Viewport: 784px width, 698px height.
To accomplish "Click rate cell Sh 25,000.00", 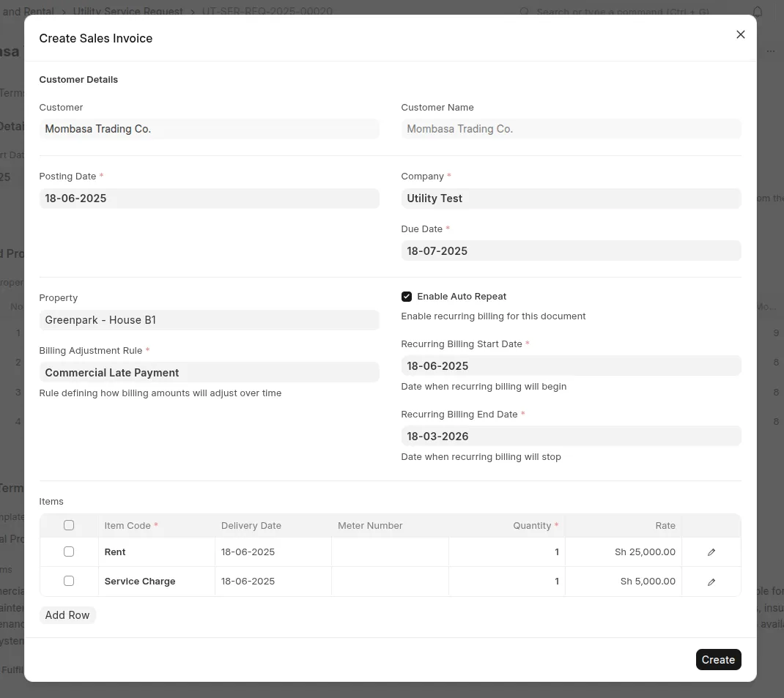I will pyautogui.click(x=624, y=552).
